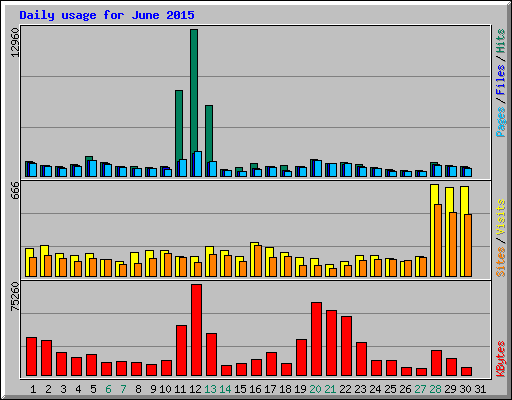Viewport: 512px width, 400px height.
Task: Click the day 12 axis label
Action: pos(195,389)
